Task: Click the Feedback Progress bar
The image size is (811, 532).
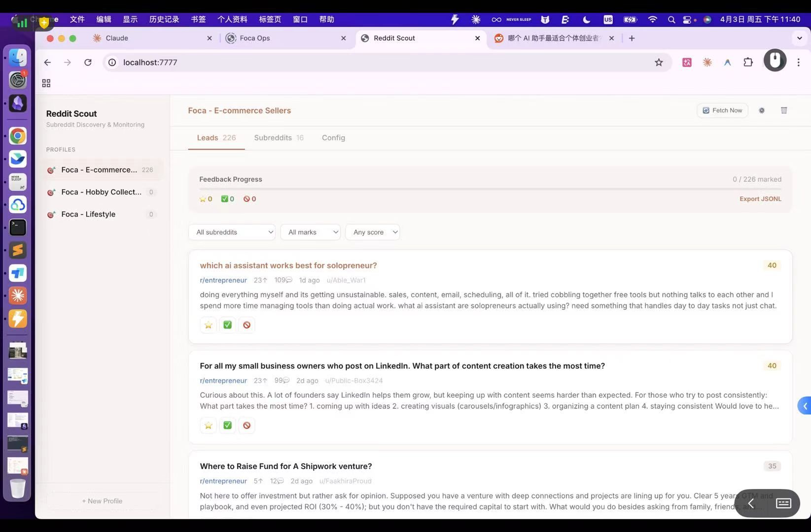Action: click(x=490, y=189)
